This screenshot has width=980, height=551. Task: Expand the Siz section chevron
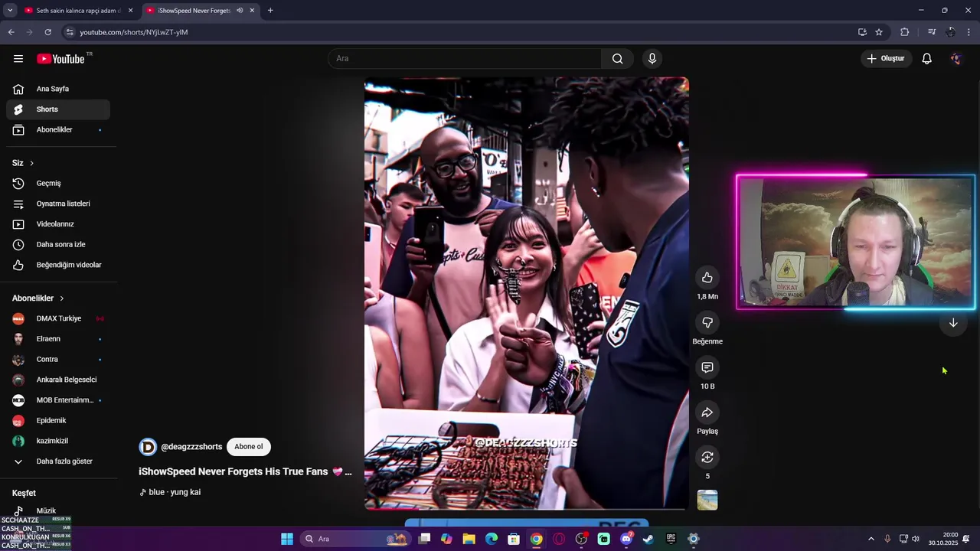point(31,163)
